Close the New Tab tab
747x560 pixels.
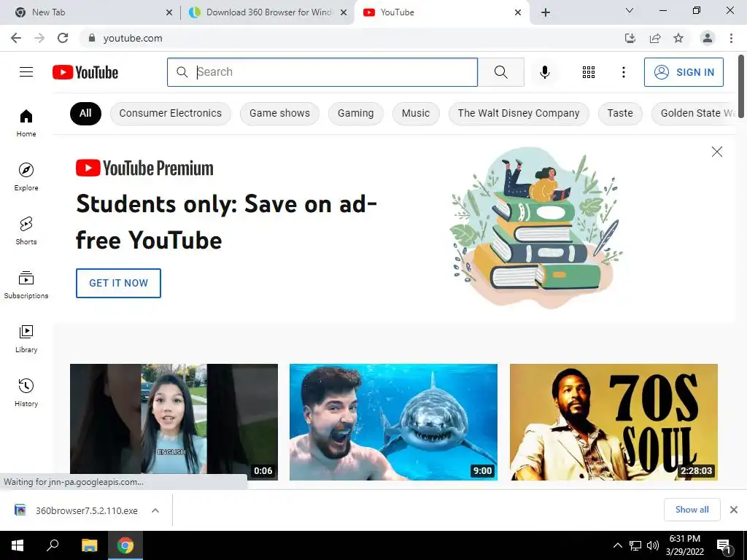169,12
